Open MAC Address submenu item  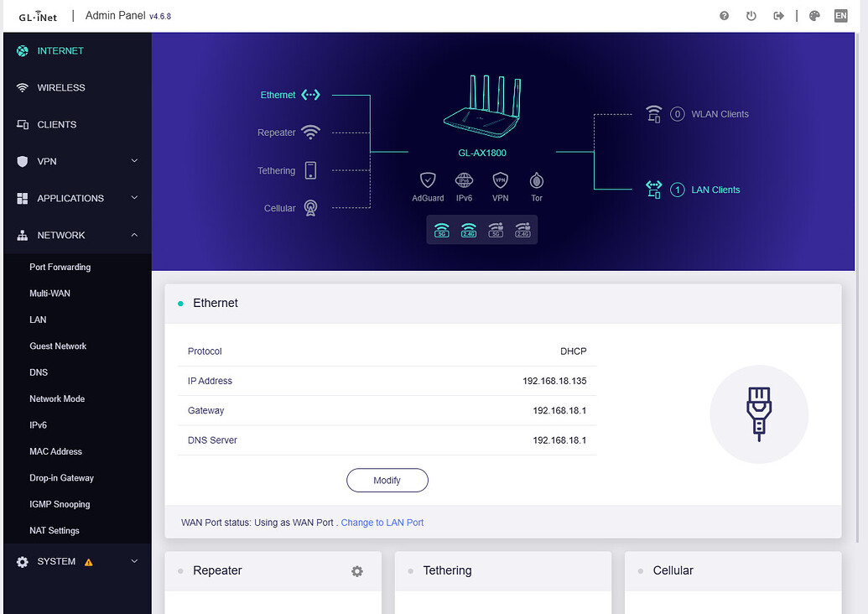pos(77,451)
